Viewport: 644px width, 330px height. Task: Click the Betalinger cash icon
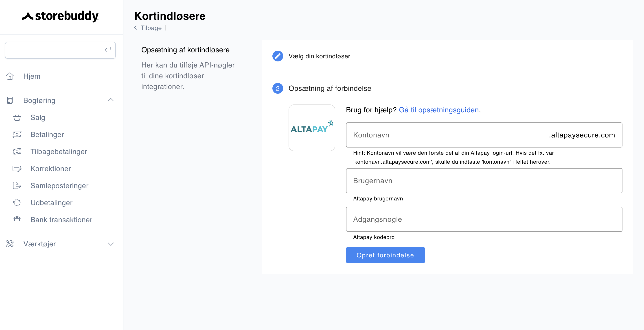pyautogui.click(x=17, y=134)
